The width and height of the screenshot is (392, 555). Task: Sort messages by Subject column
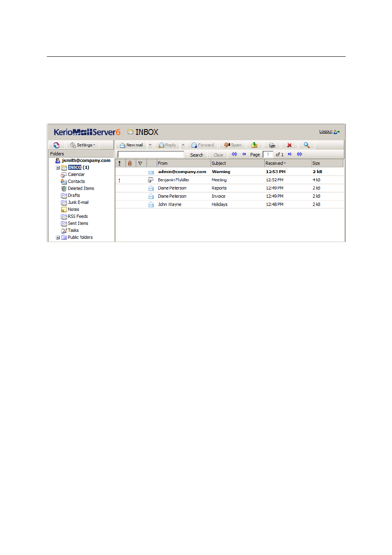click(238, 163)
